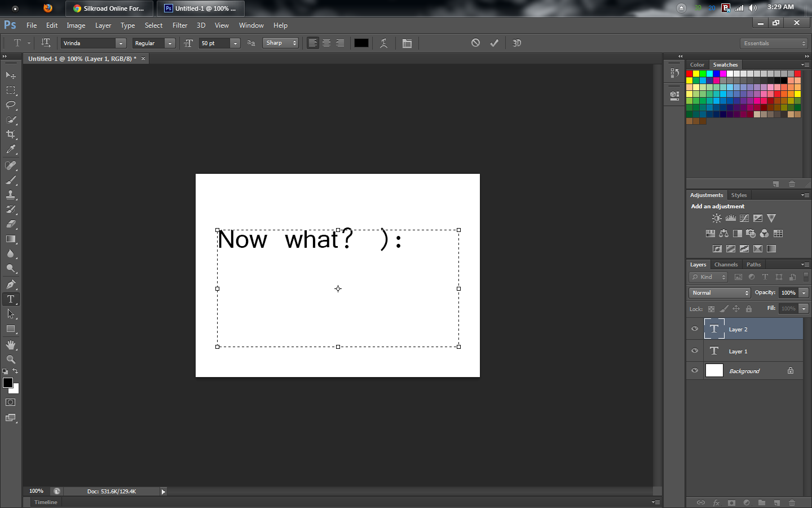
Task: Toggle Layer 1 visibility eye
Action: pyautogui.click(x=694, y=351)
